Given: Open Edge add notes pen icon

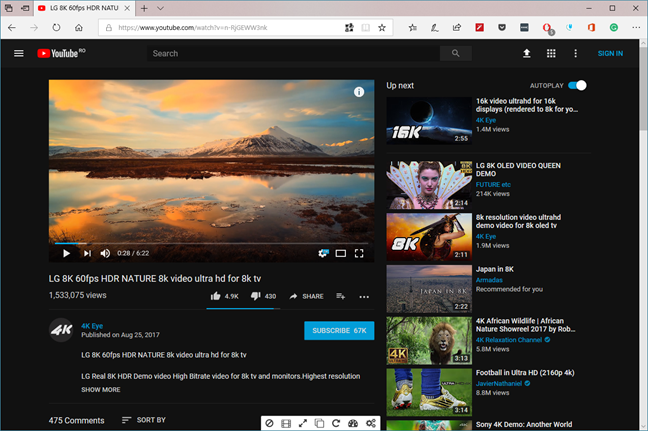Looking at the screenshot, I should 434,28.
